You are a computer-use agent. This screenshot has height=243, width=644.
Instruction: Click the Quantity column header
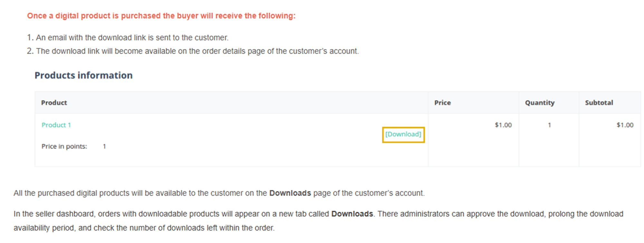coord(540,103)
